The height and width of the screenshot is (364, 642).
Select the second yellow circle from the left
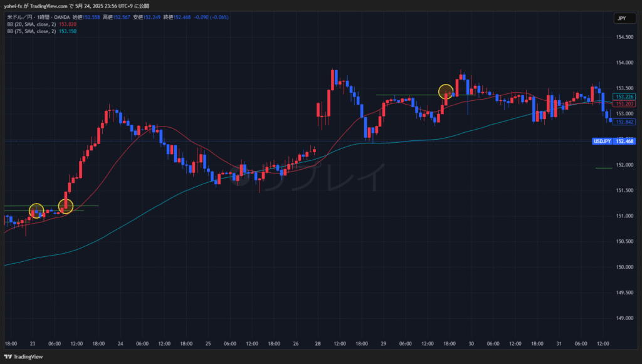click(66, 205)
